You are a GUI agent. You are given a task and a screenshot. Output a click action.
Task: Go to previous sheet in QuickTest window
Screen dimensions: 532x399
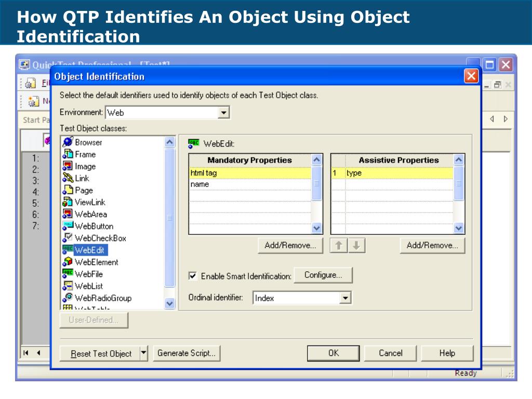pyautogui.click(x=38, y=353)
